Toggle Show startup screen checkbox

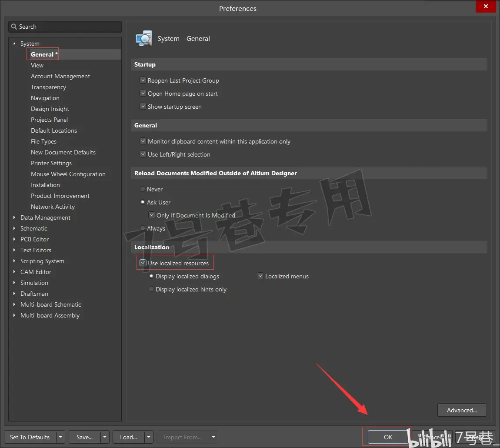pos(143,107)
